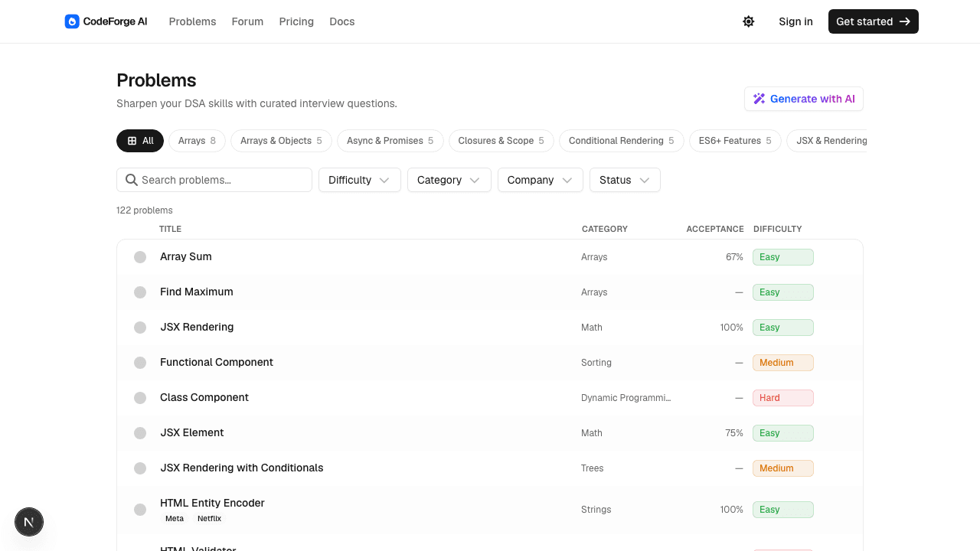Toggle status circle for JSX Rendering

click(x=140, y=328)
